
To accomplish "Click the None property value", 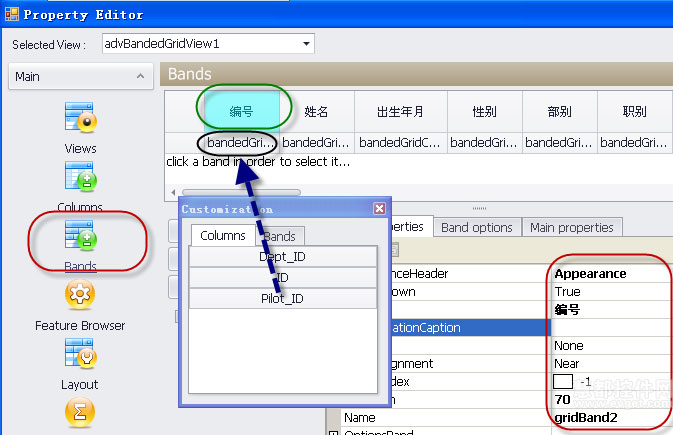I will pos(569,346).
